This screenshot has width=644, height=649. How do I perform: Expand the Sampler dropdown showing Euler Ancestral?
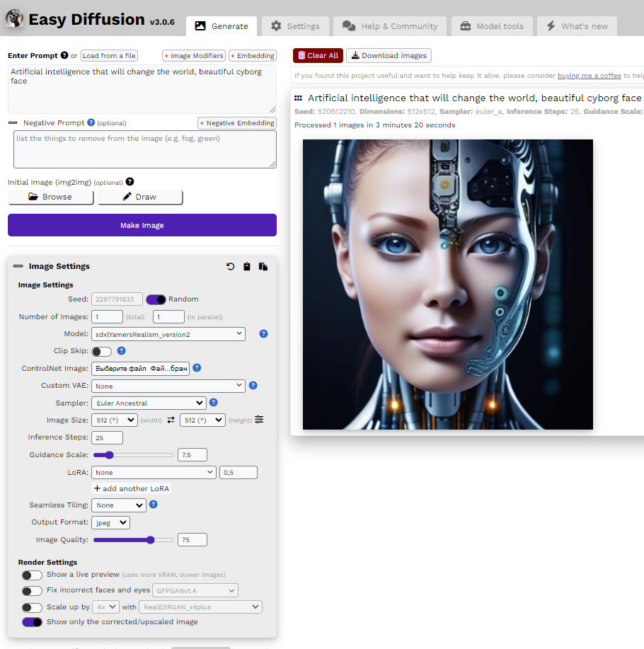149,403
